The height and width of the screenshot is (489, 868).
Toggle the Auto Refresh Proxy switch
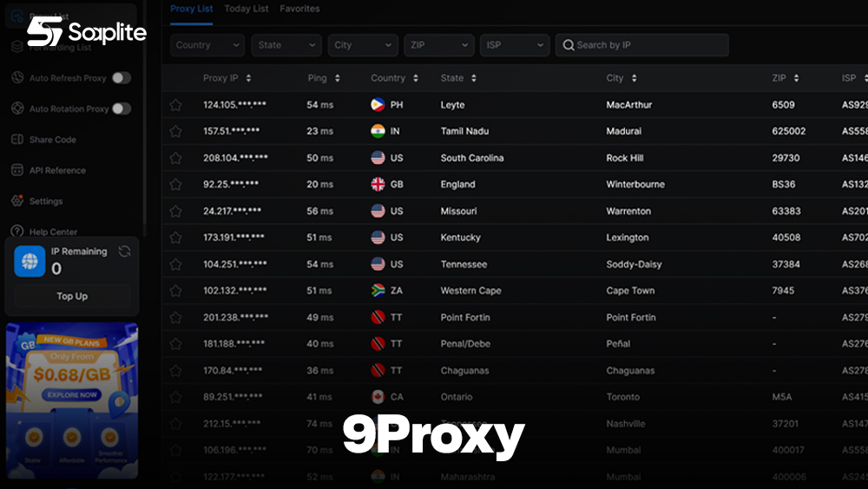click(x=122, y=78)
